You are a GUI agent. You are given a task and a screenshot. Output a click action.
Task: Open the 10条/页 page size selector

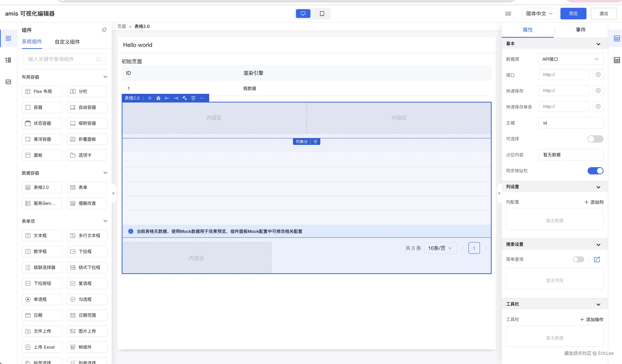pos(440,248)
